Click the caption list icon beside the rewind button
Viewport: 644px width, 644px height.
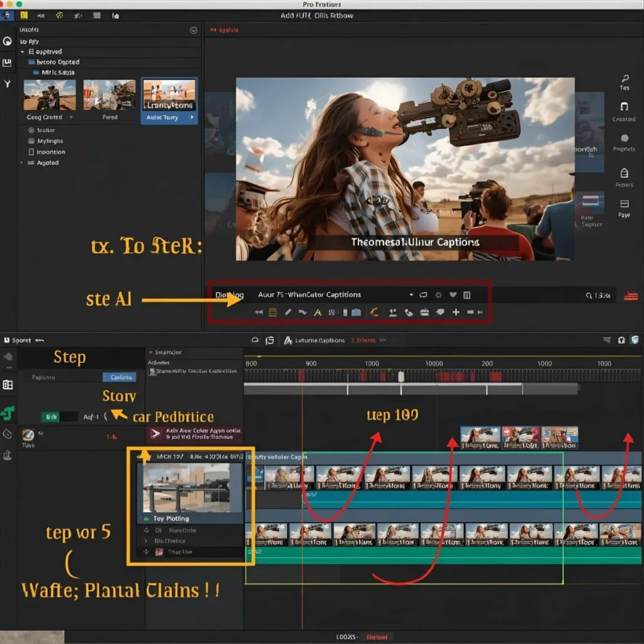pyautogui.click(x=273, y=312)
